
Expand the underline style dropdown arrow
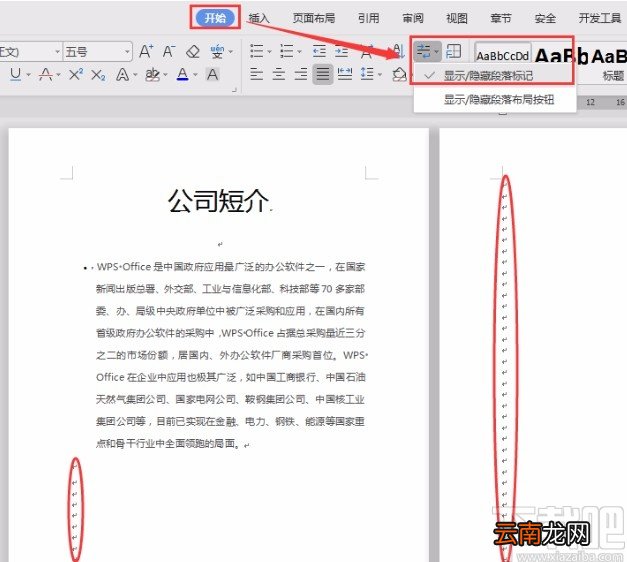pyautogui.click(x=28, y=75)
